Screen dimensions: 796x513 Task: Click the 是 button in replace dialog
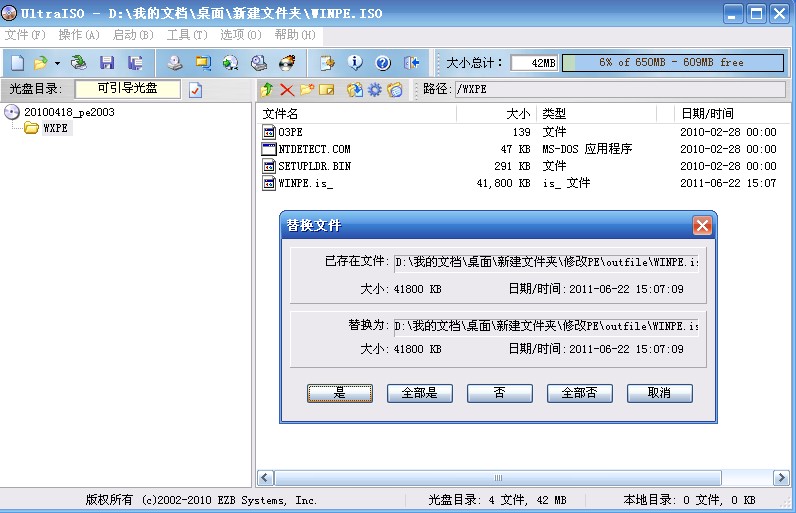click(x=340, y=393)
